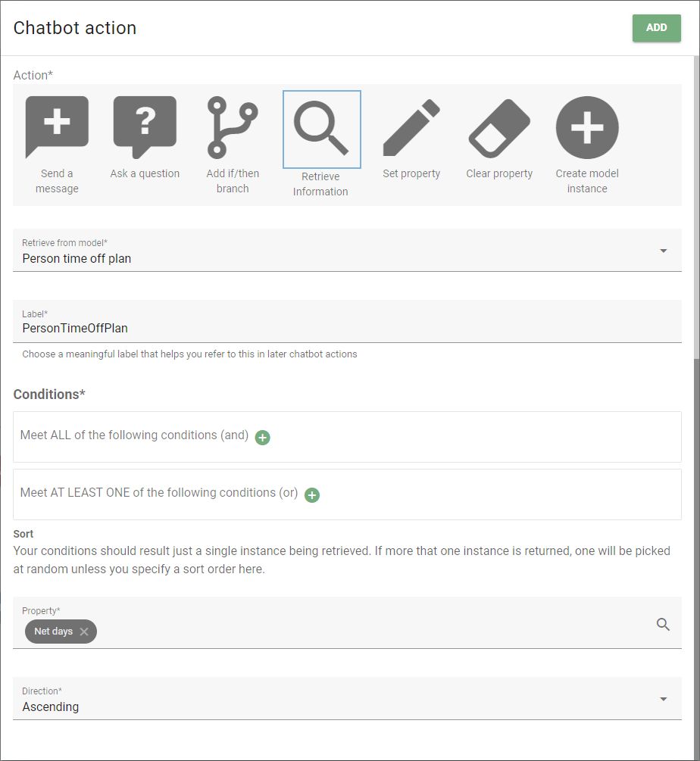Click the Net days chip label

pyautogui.click(x=53, y=632)
